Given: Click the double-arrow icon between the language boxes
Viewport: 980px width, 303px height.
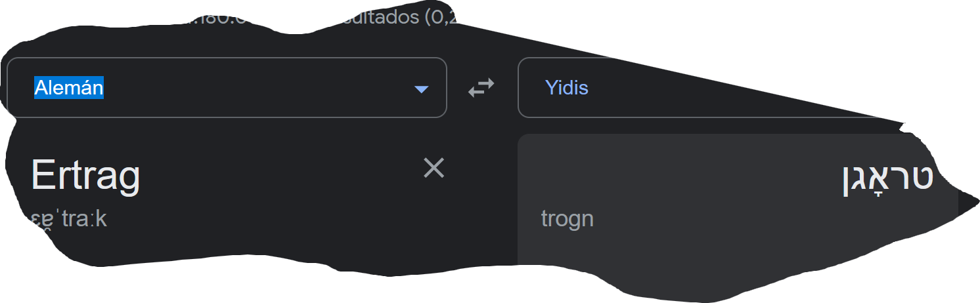Looking at the screenshot, I should tap(481, 88).
